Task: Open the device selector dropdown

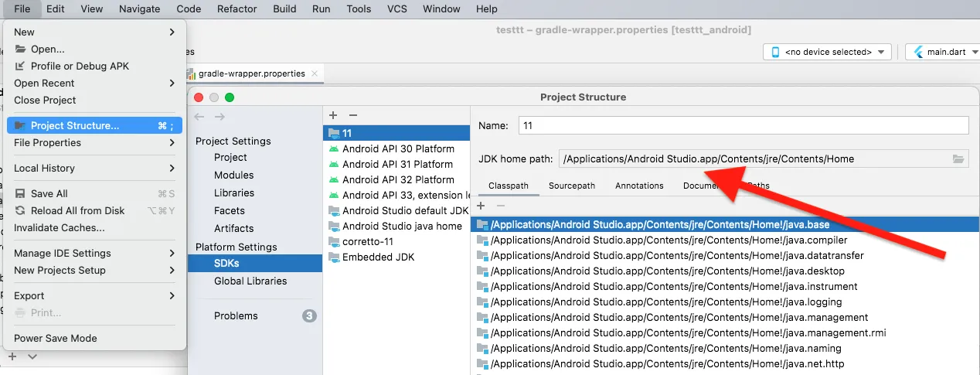Action: click(x=827, y=52)
